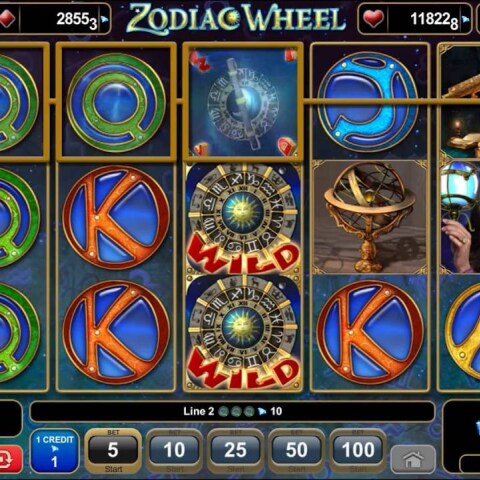Click the green Q symbol on reel two
This screenshot has width=480, height=480.
[x=116, y=103]
